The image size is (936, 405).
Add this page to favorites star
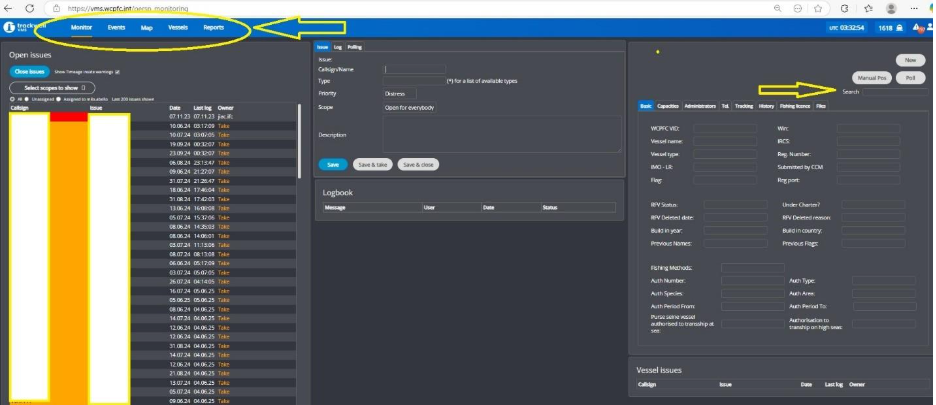pyautogui.click(x=818, y=8)
